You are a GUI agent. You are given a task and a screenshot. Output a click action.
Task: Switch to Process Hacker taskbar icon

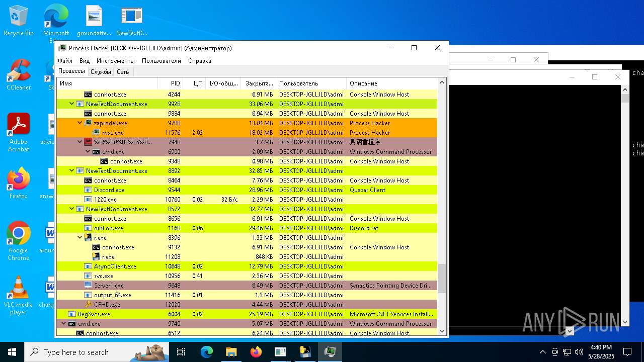(330, 352)
